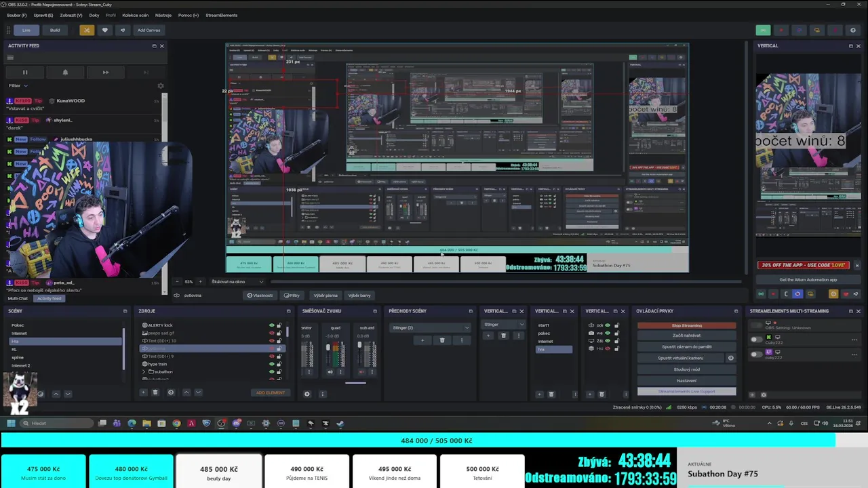Open audio mixer advanced settings gear
The height and width of the screenshot is (488, 868).
pyautogui.click(x=307, y=394)
